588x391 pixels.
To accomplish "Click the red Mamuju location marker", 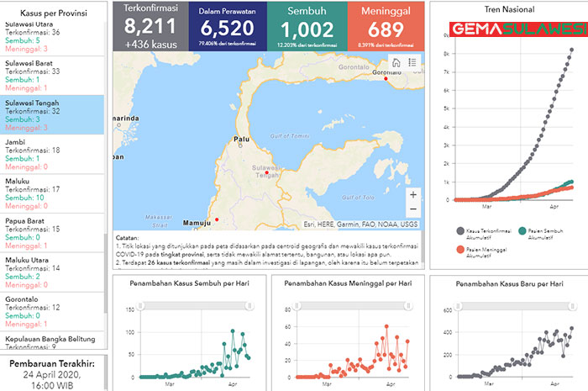I will [x=218, y=220].
